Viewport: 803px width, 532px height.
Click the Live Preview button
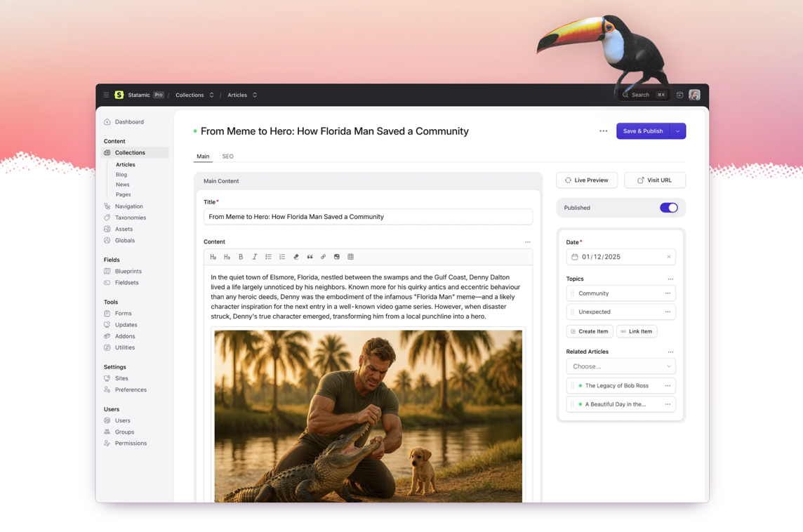587,180
